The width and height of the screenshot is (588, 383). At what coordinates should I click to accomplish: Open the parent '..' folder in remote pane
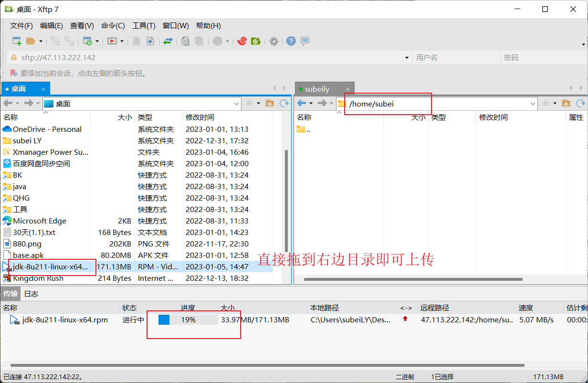pyautogui.click(x=304, y=129)
